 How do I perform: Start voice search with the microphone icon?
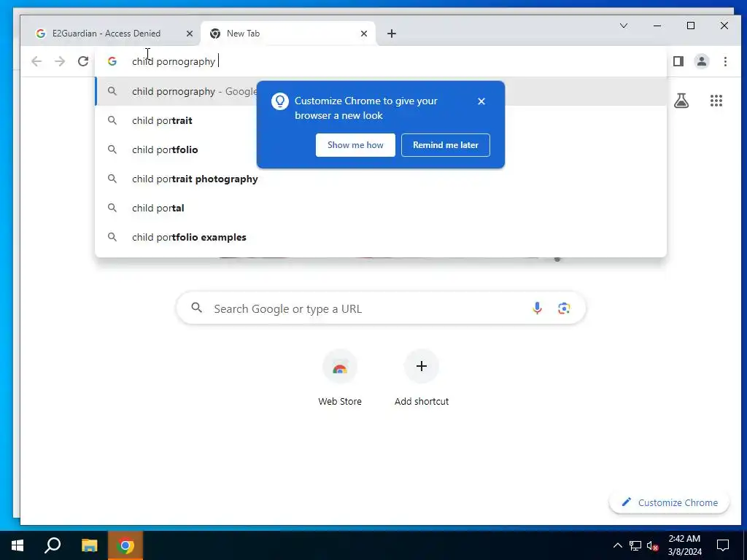click(x=537, y=308)
